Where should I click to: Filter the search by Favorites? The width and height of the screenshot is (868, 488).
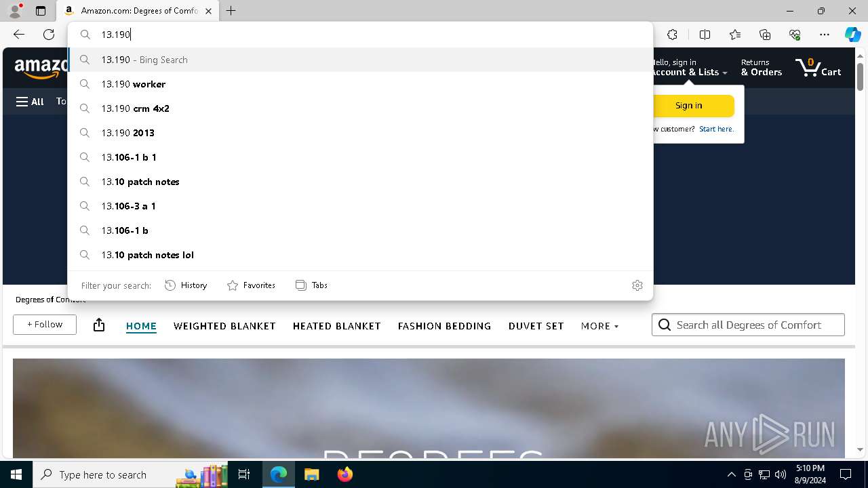click(x=251, y=285)
